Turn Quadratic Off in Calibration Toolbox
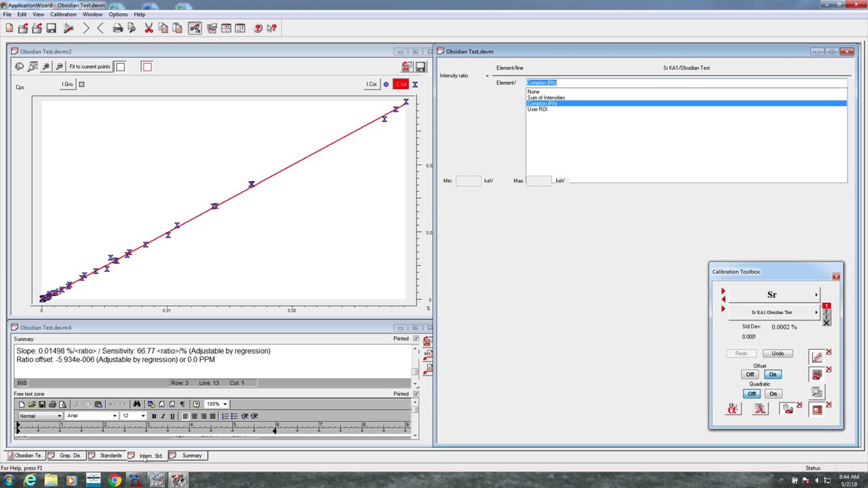This screenshot has height=488, width=868. pyautogui.click(x=751, y=394)
